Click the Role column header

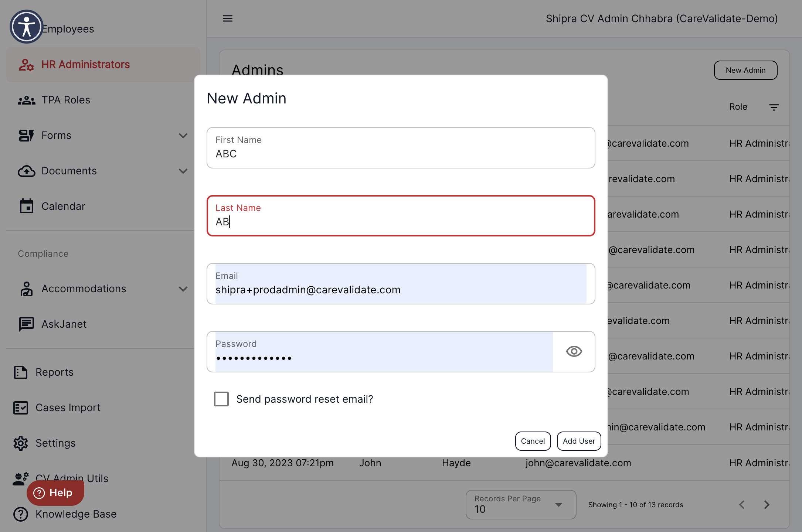pyautogui.click(x=738, y=107)
